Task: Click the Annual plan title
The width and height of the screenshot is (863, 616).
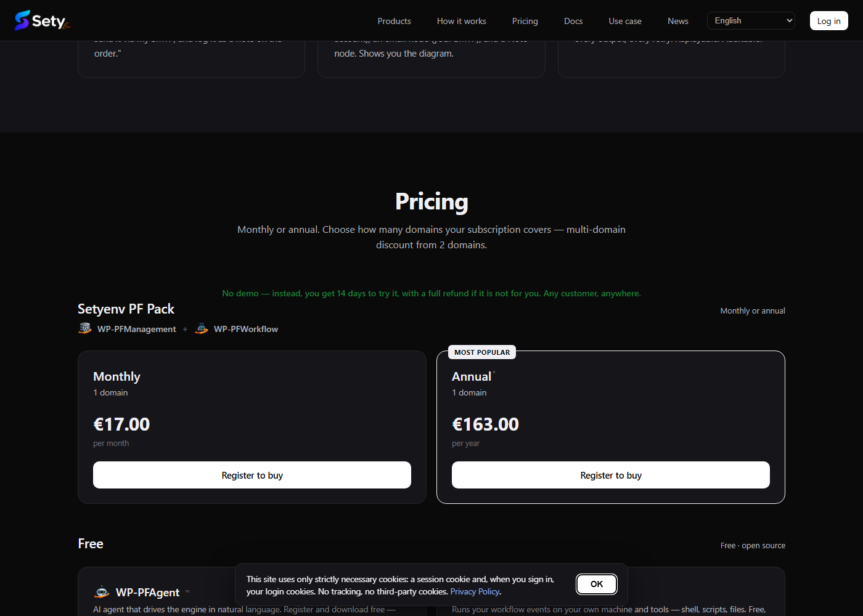Action: coord(472,376)
